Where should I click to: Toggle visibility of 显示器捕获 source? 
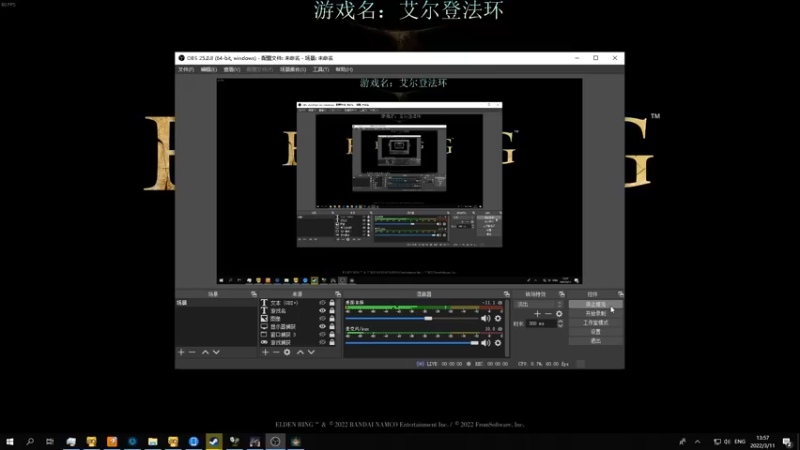click(x=322, y=327)
